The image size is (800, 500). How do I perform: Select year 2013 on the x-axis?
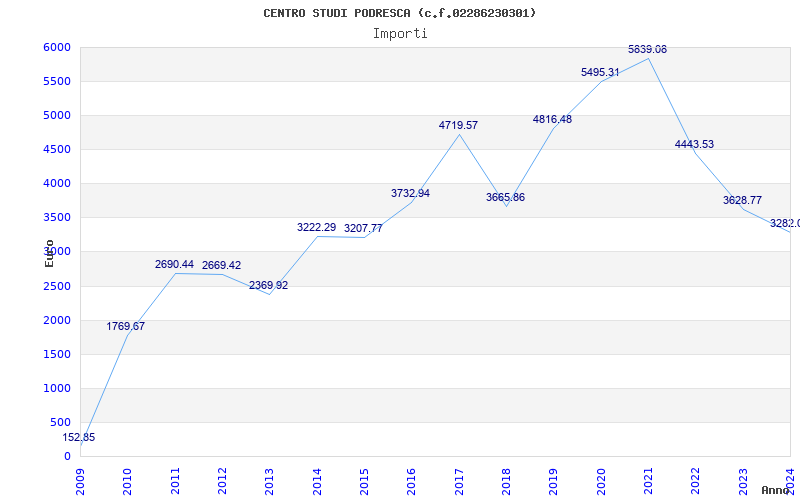269,481
